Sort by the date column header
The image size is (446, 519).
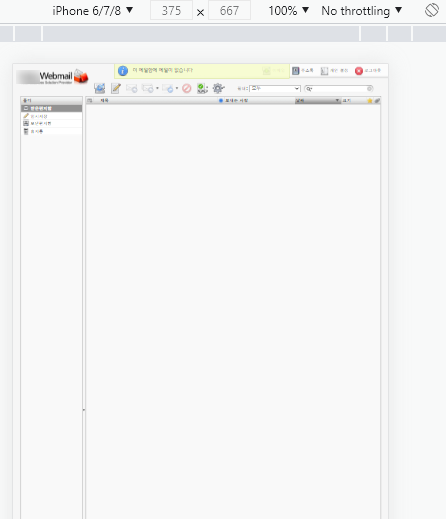click(x=317, y=101)
